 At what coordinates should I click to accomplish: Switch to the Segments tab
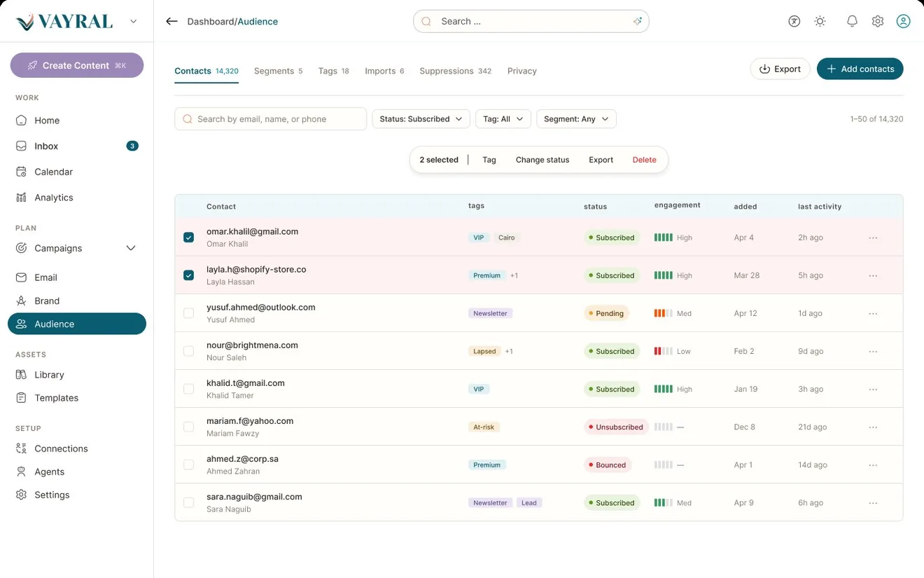click(x=278, y=71)
